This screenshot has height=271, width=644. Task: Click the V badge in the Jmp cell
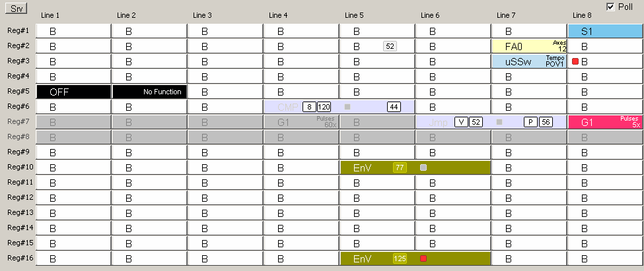(x=461, y=122)
